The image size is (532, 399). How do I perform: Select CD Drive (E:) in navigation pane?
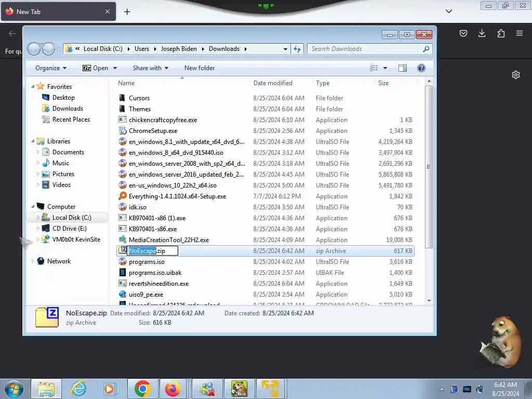69,229
